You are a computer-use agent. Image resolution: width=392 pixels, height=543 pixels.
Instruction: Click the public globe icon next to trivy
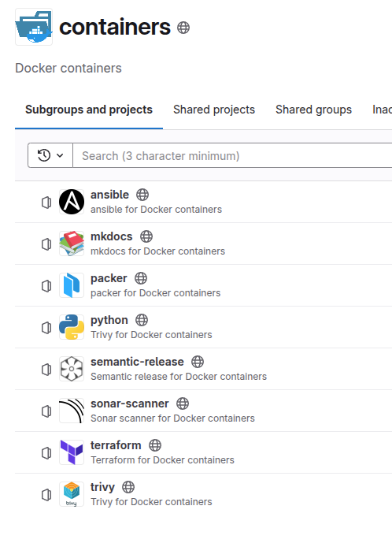point(128,487)
